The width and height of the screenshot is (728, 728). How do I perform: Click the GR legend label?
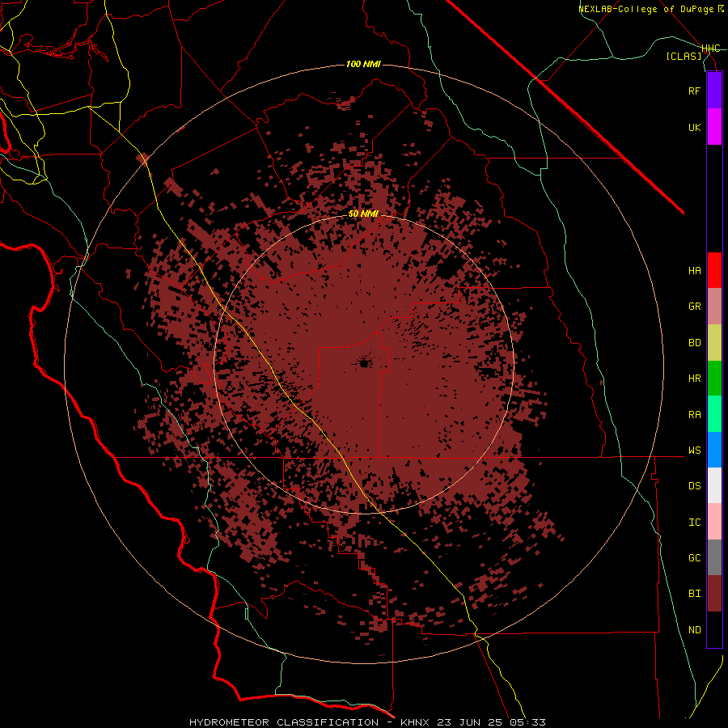pyautogui.click(x=694, y=307)
